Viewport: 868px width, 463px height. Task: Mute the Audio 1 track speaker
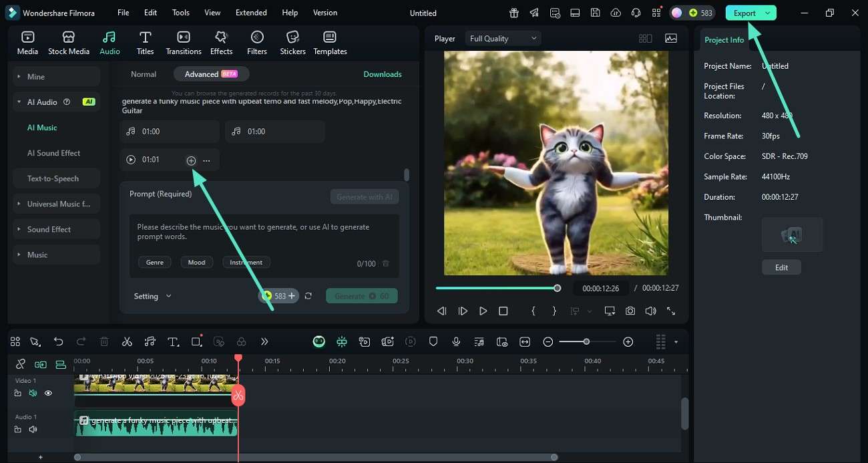33,429
